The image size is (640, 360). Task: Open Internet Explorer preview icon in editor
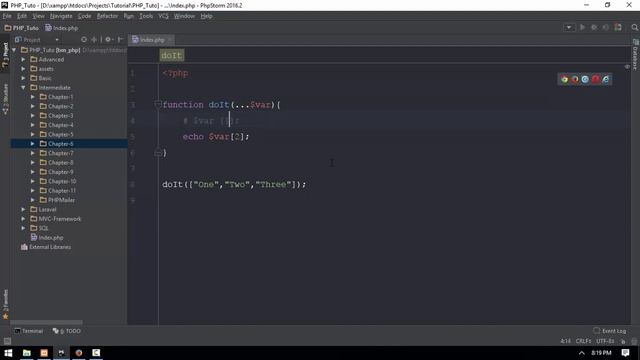(x=605, y=79)
